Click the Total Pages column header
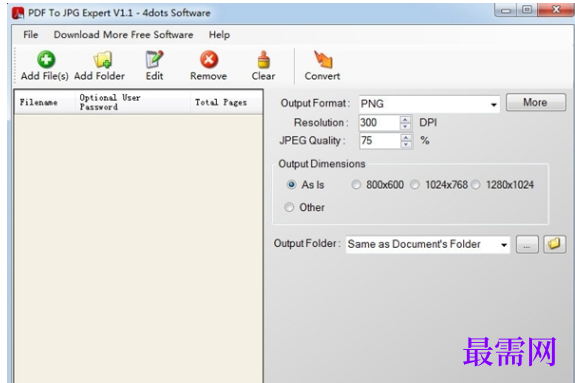Viewport: 575px width, 383px height. click(x=226, y=102)
